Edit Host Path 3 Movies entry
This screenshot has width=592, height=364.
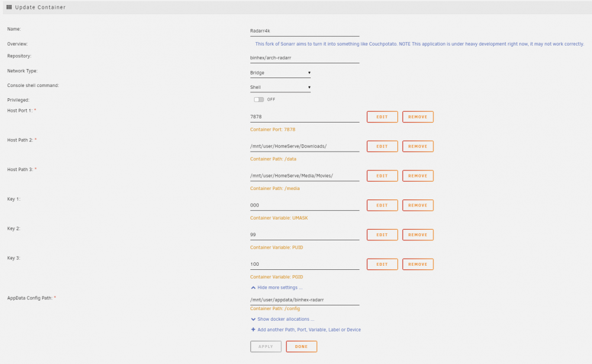[x=382, y=176]
